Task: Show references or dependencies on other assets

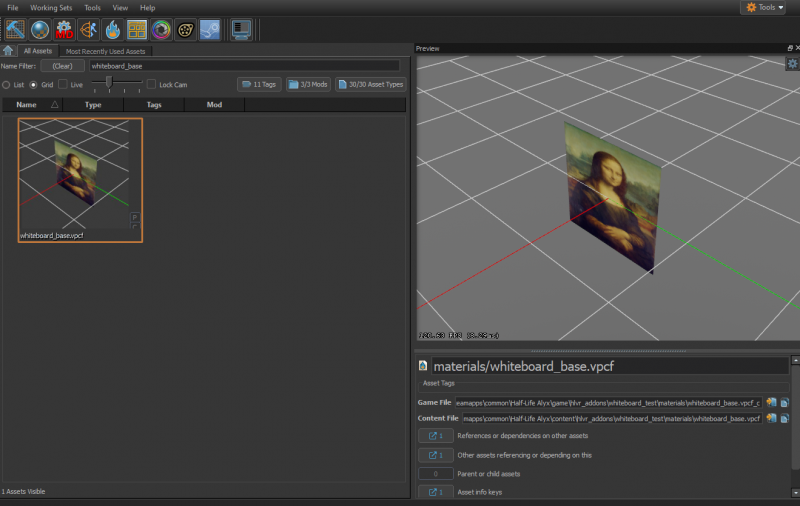Action: (x=436, y=436)
